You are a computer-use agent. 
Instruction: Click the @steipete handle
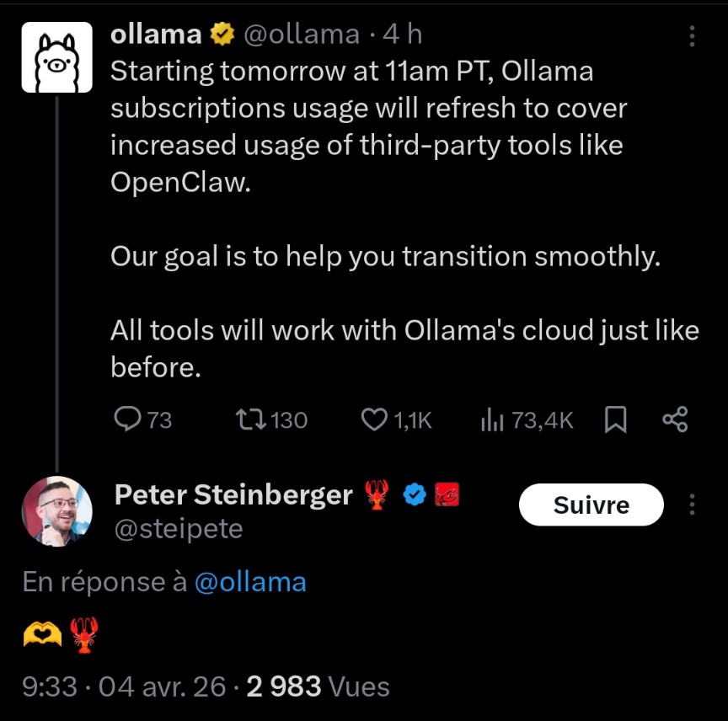pos(178,529)
